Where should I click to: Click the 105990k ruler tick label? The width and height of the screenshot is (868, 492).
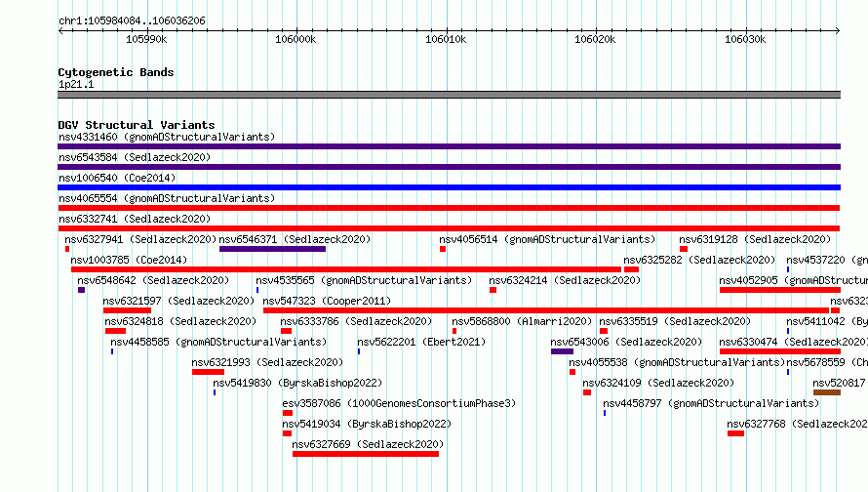click(x=146, y=39)
